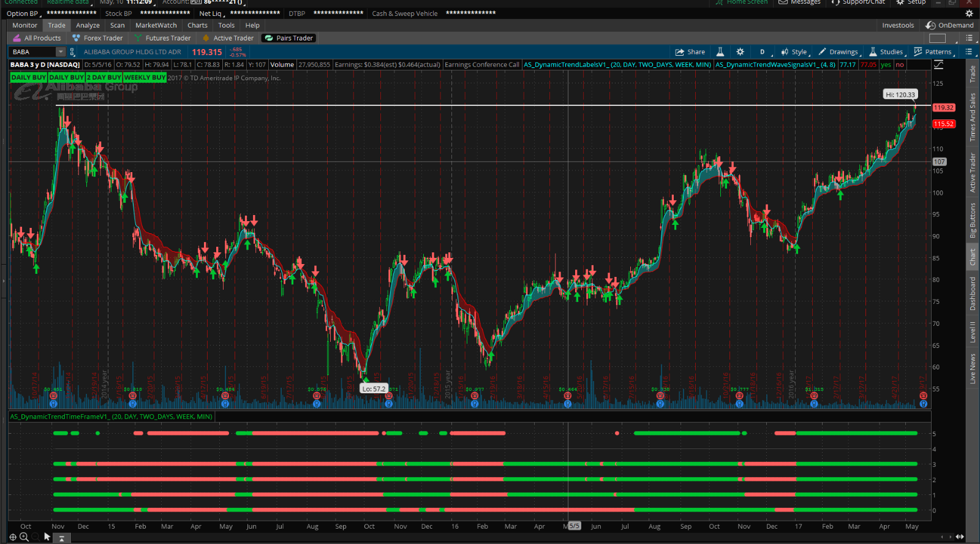Open the Level II side tab

[x=972, y=332]
